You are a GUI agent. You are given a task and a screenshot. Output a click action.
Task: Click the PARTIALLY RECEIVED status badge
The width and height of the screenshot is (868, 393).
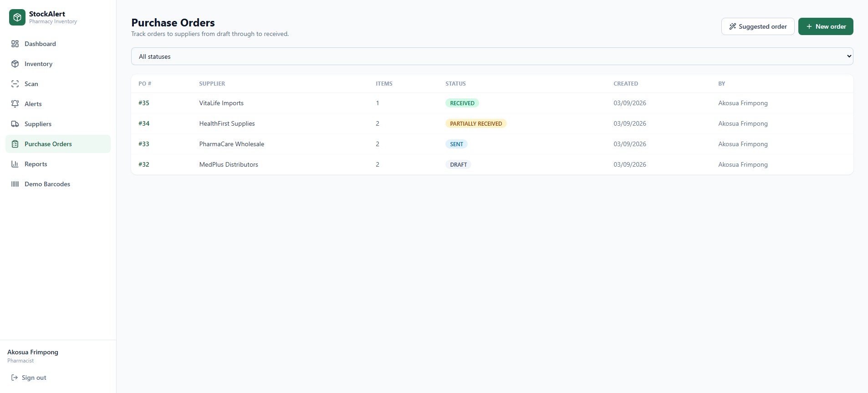pos(476,123)
